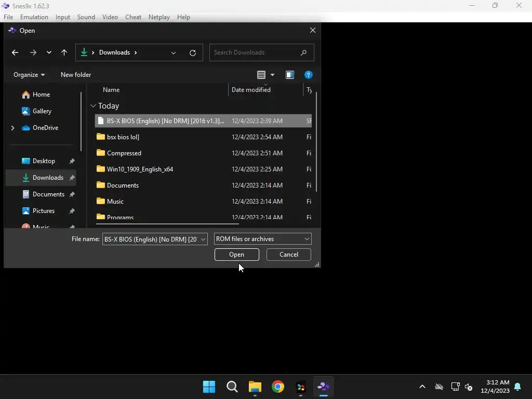Image resolution: width=532 pixels, height=399 pixels.
Task: Open the Organize menu
Action: pyautogui.click(x=29, y=75)
